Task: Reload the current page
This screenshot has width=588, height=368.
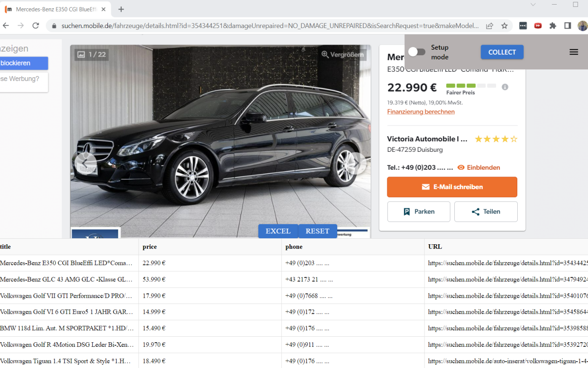Action: coord(36,26)
